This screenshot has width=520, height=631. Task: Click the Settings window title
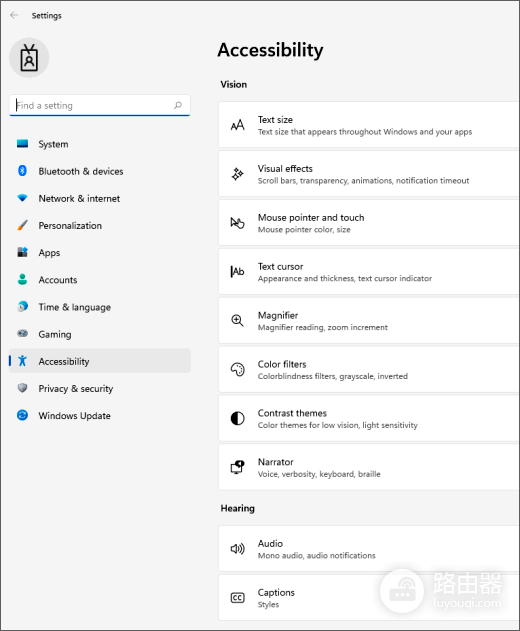pyautogui.click(x=47, y=16)
